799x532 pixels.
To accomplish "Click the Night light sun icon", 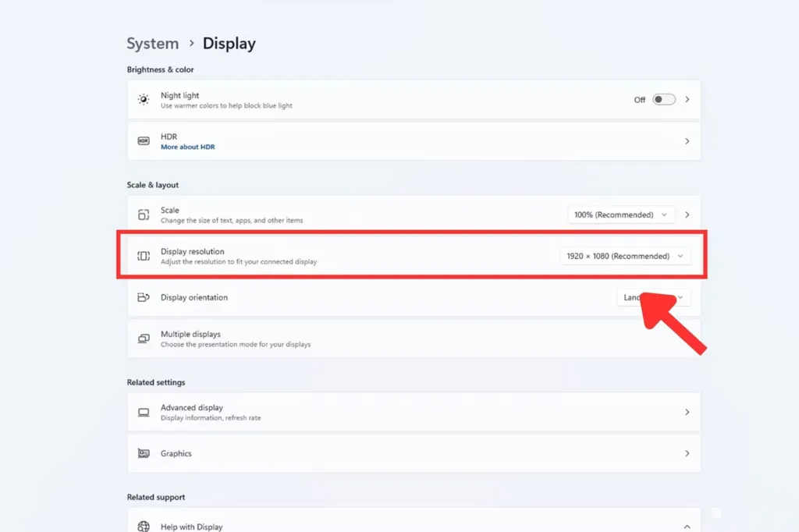I will 144,99.
